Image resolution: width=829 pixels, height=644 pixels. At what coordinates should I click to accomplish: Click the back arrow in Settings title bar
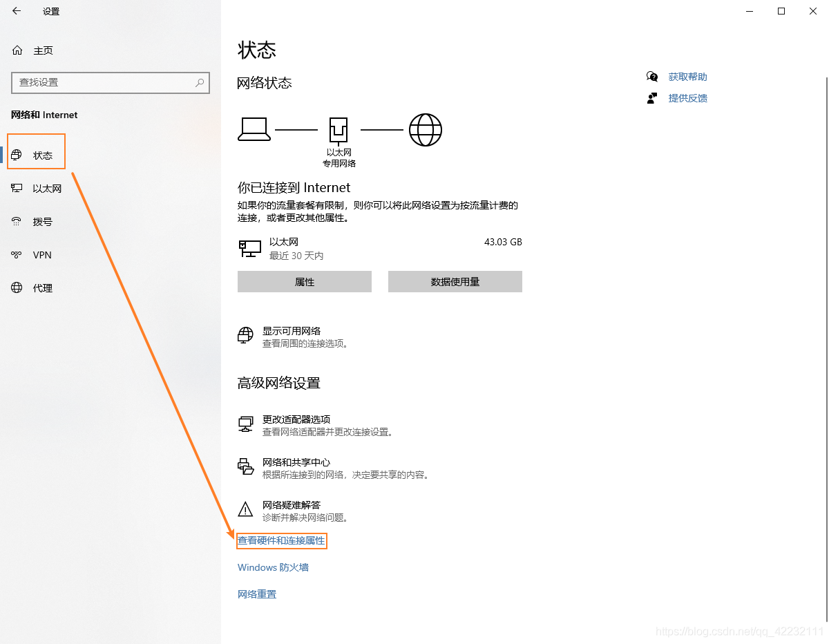coord(17,11)
